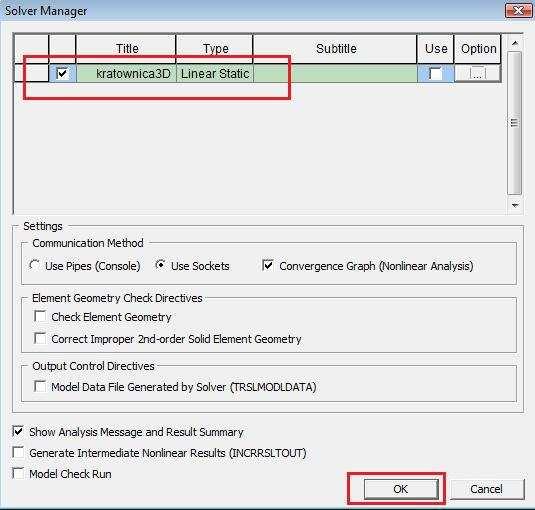535x510 pixels.
Task: Select the kratownica3D title cell
Action: tap(127, 73)
